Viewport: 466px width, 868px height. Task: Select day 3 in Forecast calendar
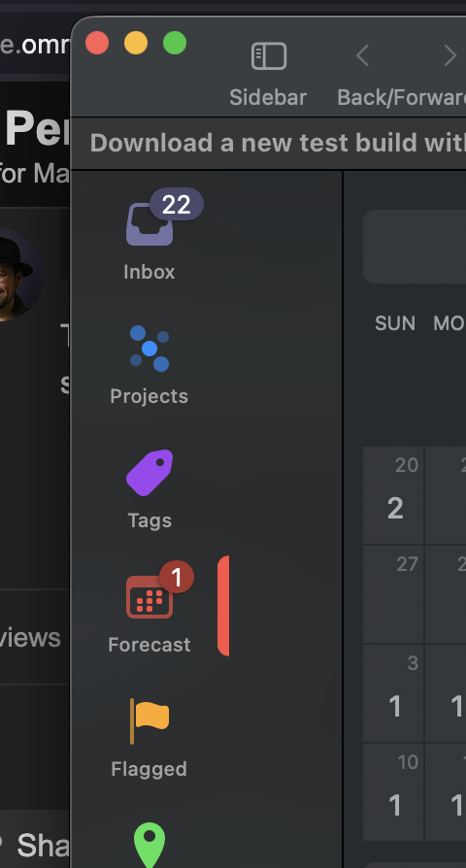(x=393, y=693)
